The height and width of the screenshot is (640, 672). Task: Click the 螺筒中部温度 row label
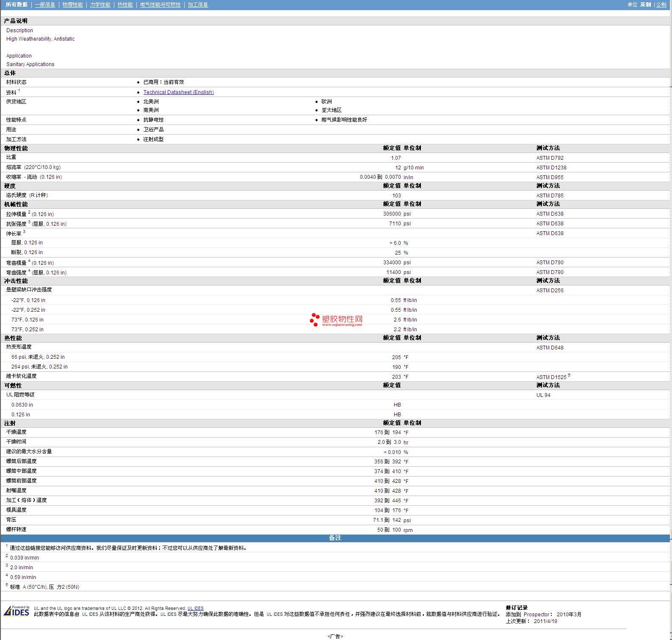[21, 471]
